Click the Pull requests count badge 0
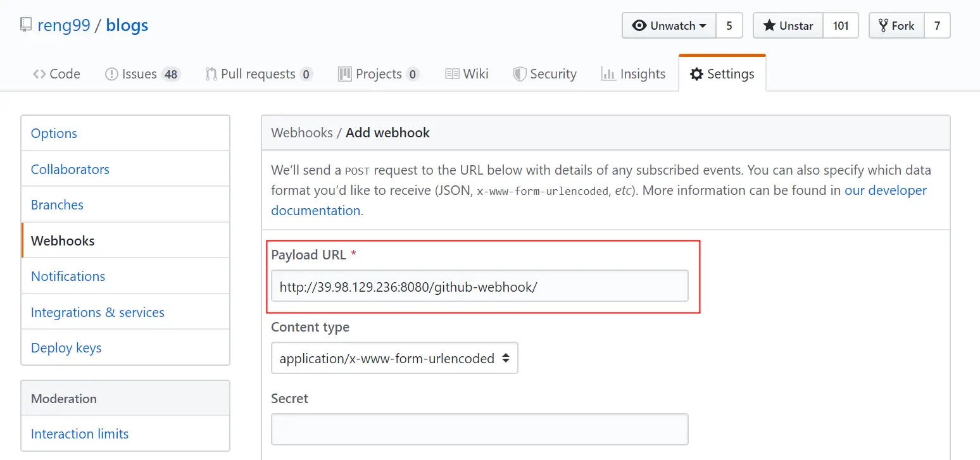Image resolution: width=980 pixels, height=460 pixels. (306, 75)
